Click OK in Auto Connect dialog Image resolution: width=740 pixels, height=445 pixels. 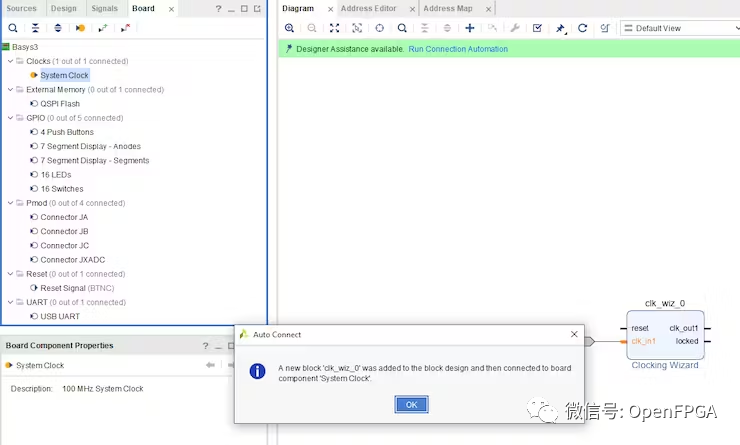[x=411, y=404]
